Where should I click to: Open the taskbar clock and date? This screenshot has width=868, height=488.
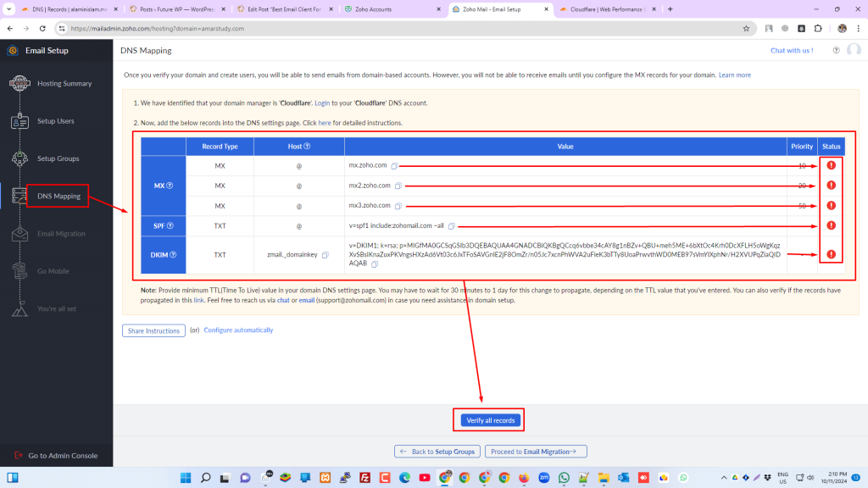point(834,478)
